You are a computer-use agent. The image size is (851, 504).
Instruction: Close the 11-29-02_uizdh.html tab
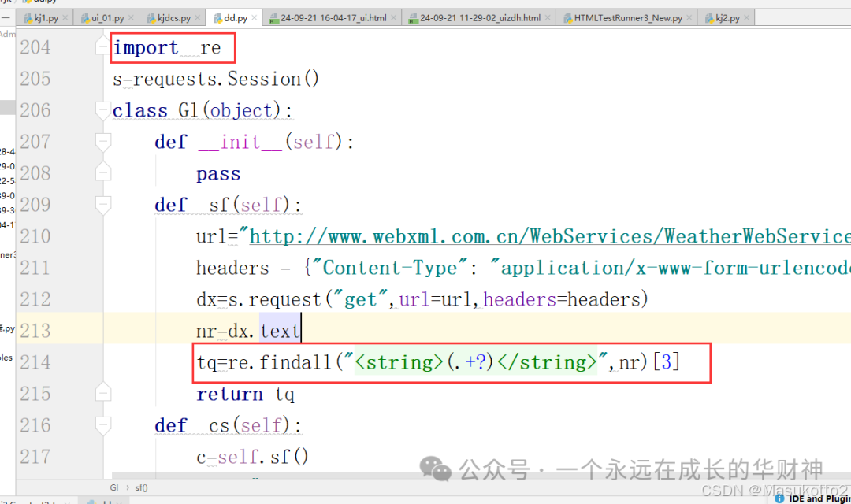548,18
